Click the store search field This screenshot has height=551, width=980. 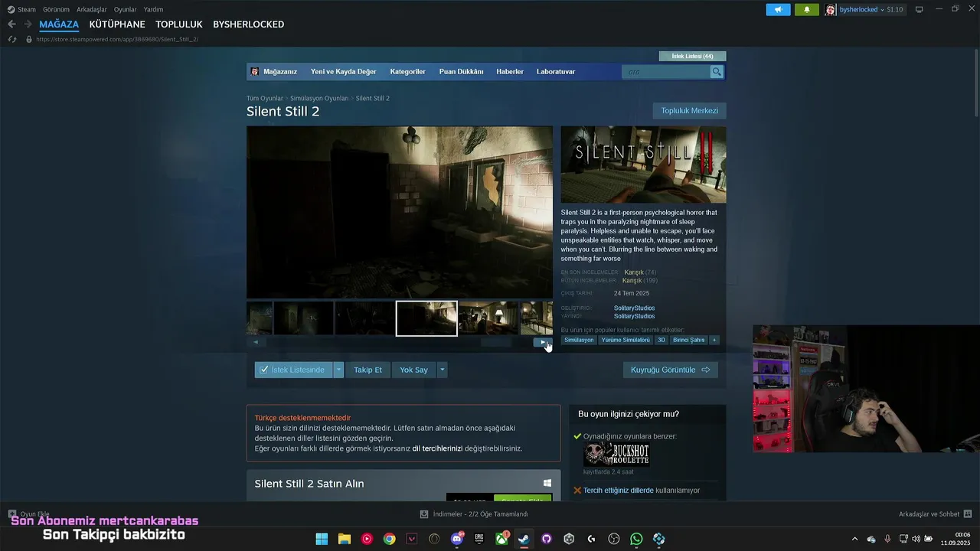[666, 71]
